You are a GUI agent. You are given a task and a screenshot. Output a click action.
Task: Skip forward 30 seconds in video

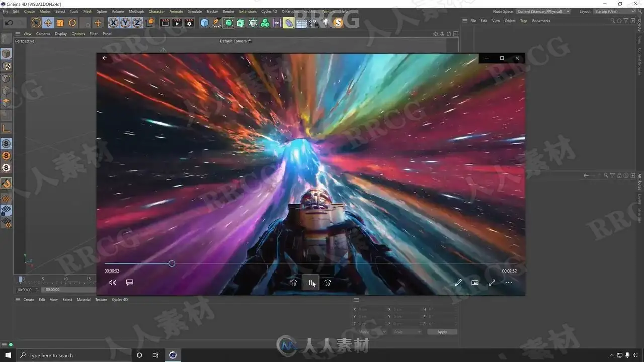[328, 283]
